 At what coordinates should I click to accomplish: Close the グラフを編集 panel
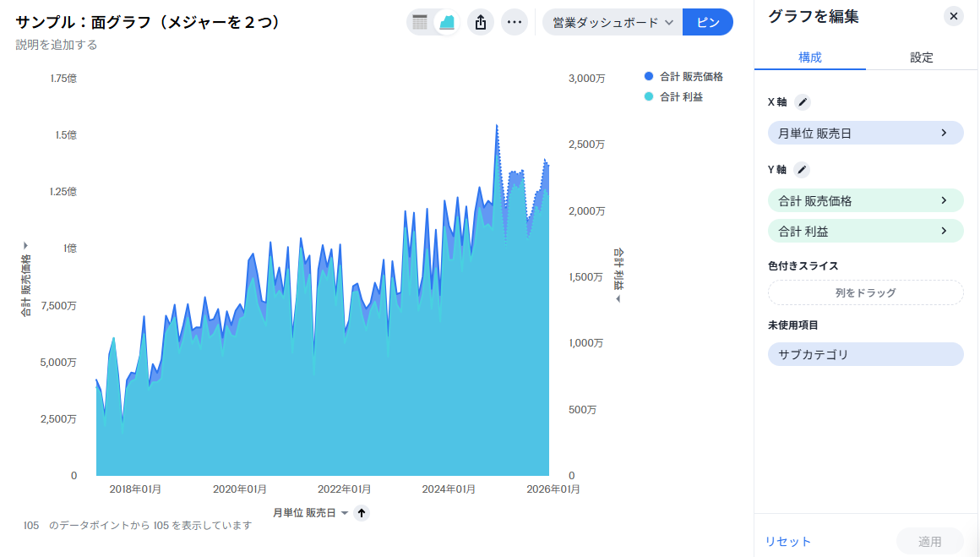[x=953, y=16]
